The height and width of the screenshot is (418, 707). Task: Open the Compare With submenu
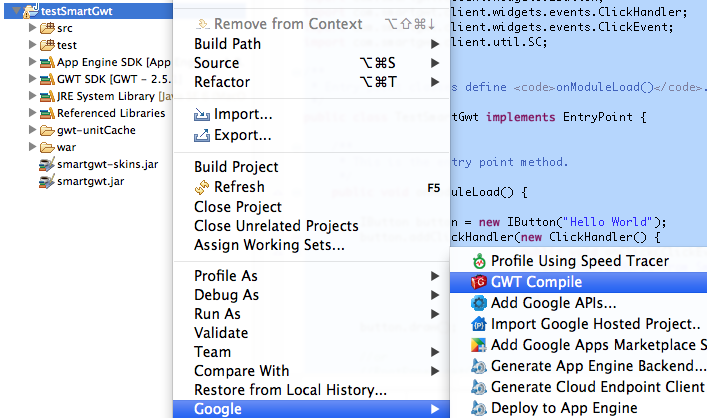(x=311, y=371)
